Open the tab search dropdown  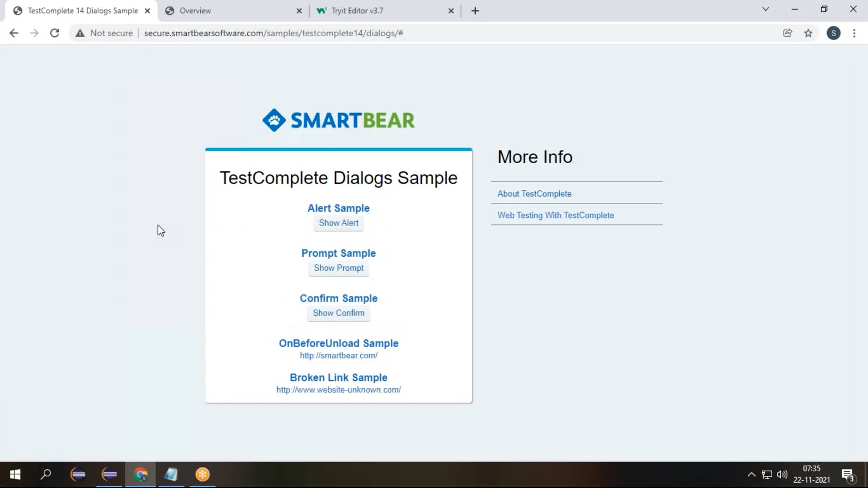click(x=766, y=9)
